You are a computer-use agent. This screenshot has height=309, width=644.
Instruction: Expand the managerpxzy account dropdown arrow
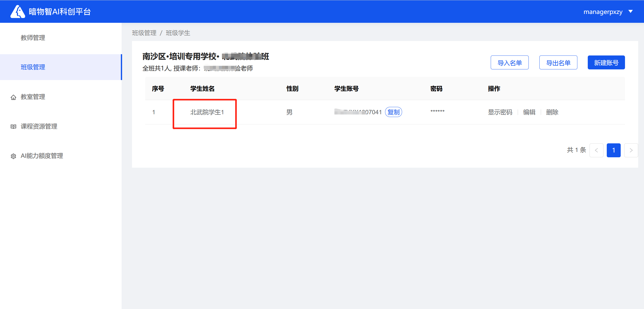pos(631,12)
